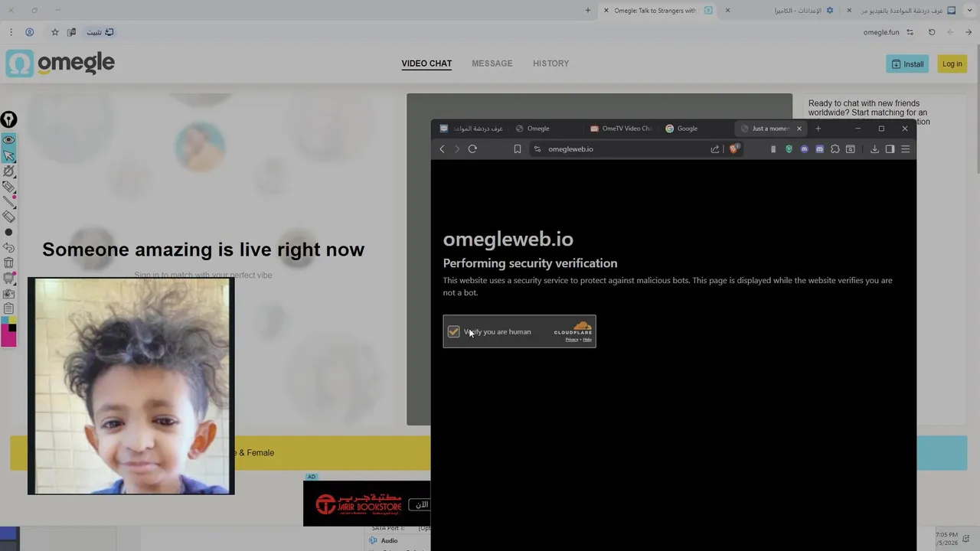Open the green shield extension icon
The image size is (980, 551).
789,149
